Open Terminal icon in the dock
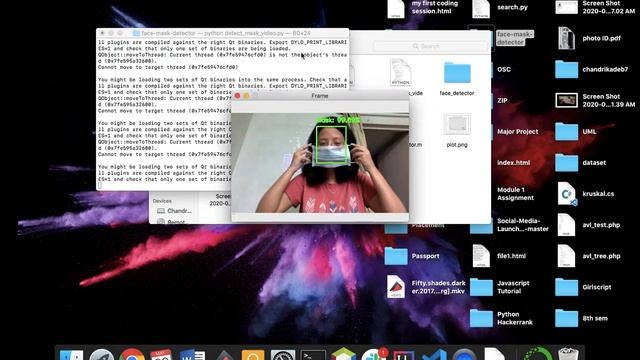 (x=313, y=356)
